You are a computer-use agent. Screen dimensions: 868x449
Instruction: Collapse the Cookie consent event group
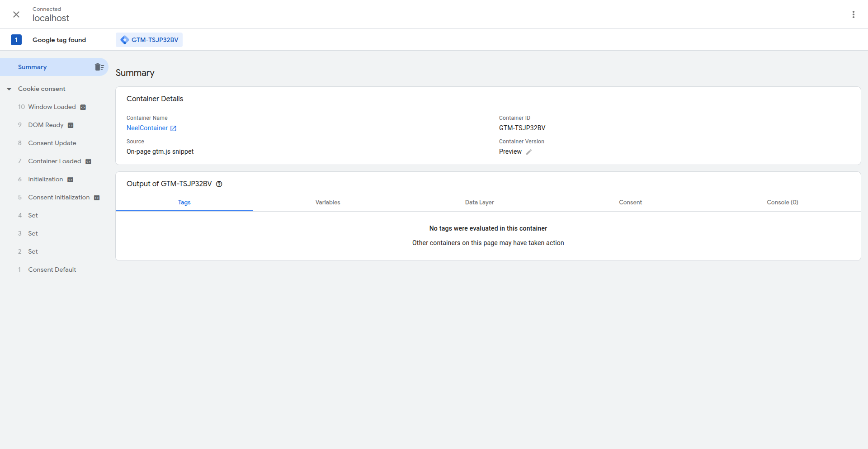pos(9,89)
